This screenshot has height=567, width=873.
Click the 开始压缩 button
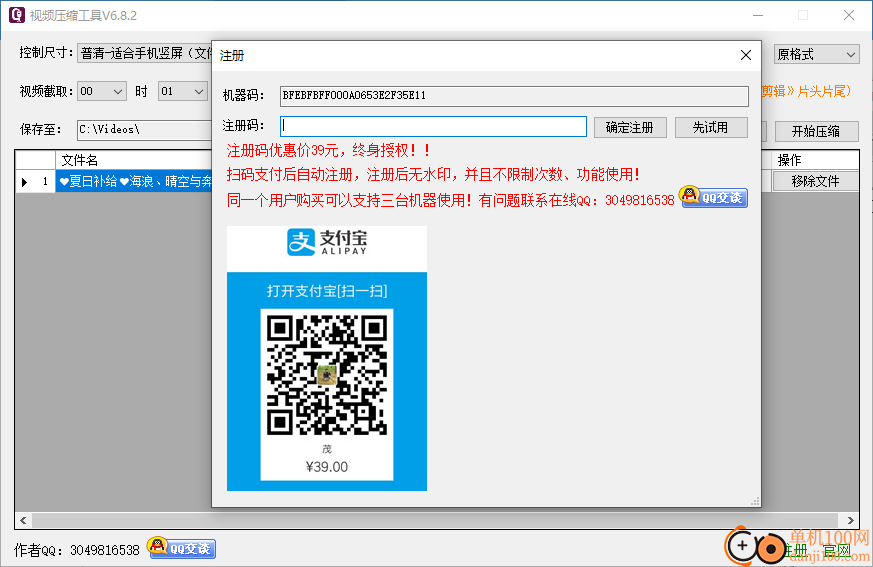(816, 131)
